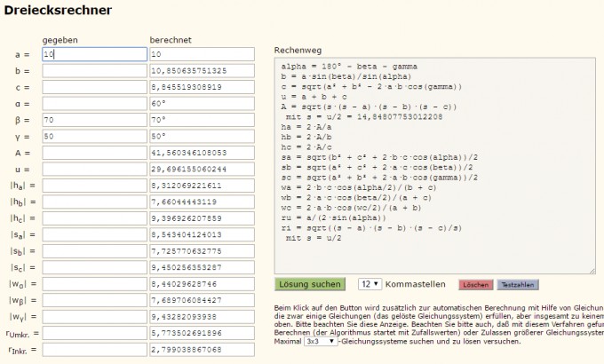Viewport: 604px width, 364px height.
Task: Click the calculated |hb| value 7,66044443119
Action: click(202, 202)
